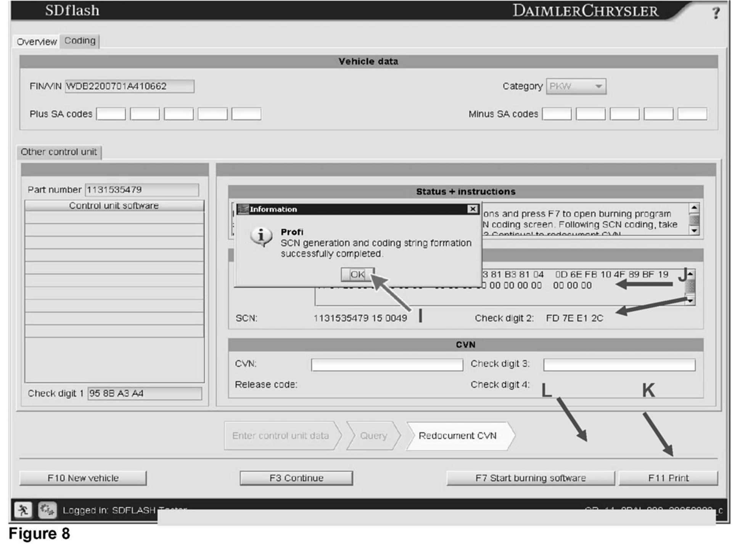Click the CVN section header
The image size is (756, 556).
click(466, 345)
